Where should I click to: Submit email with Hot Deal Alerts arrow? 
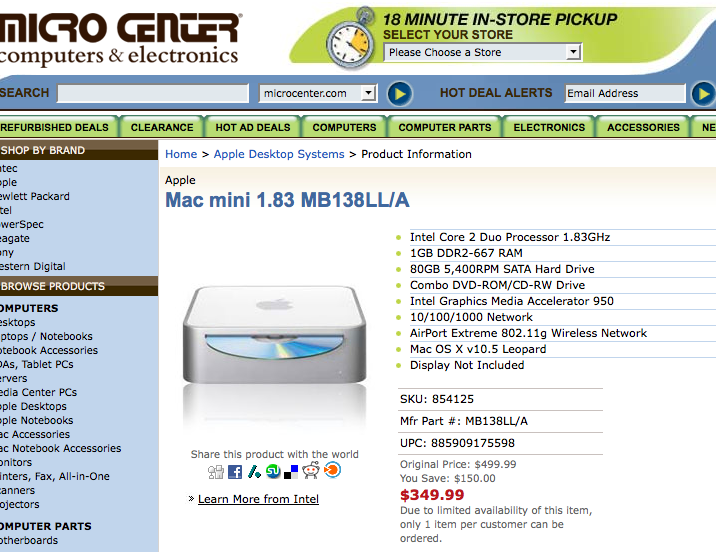[x=704, y=94]
